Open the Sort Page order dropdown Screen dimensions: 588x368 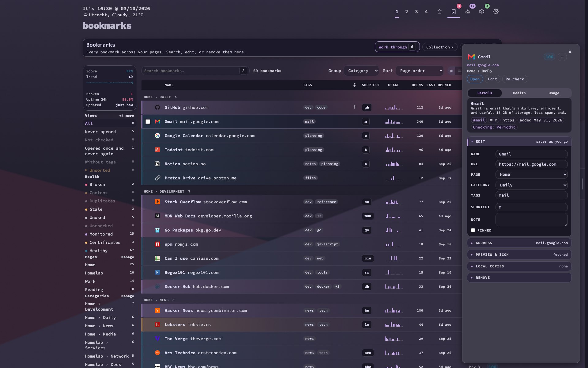[420, 71]
